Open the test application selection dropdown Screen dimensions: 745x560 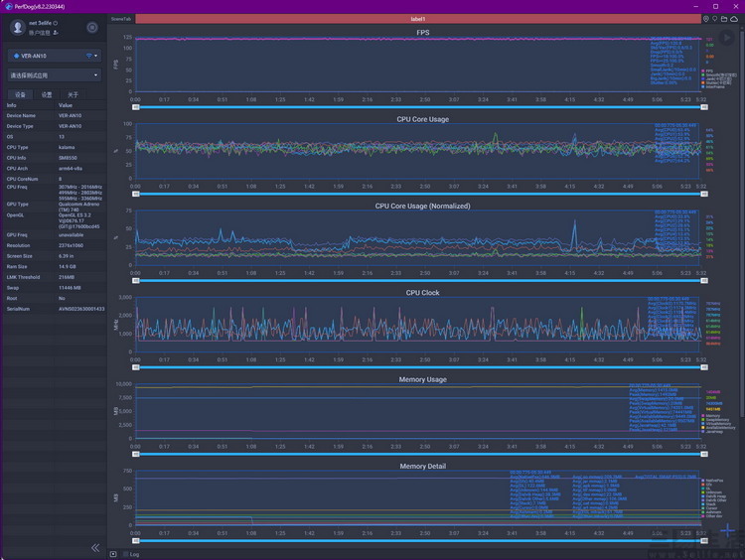coord(55,75)
